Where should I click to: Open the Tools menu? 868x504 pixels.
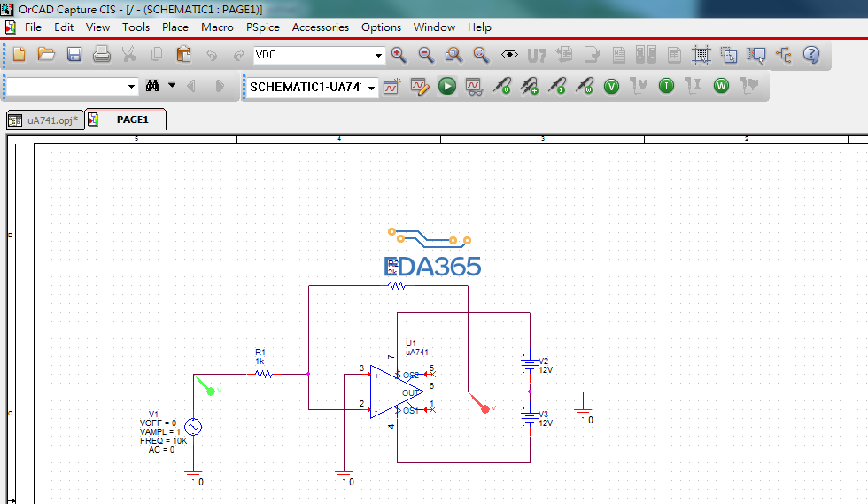tap(136, 27)
